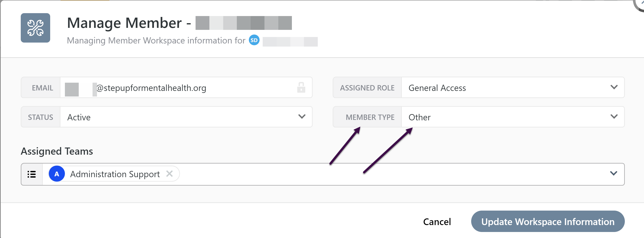Click the Administration Support team chip

pyautogui.click(x=114, y=174)
